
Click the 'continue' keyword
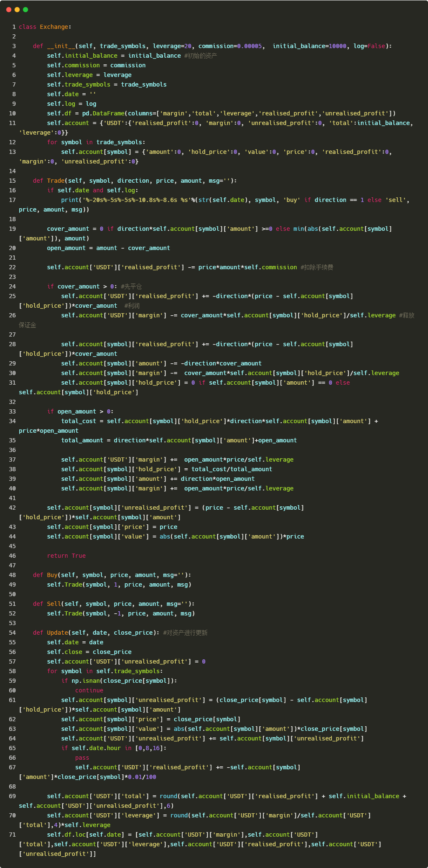coord(89,690)
